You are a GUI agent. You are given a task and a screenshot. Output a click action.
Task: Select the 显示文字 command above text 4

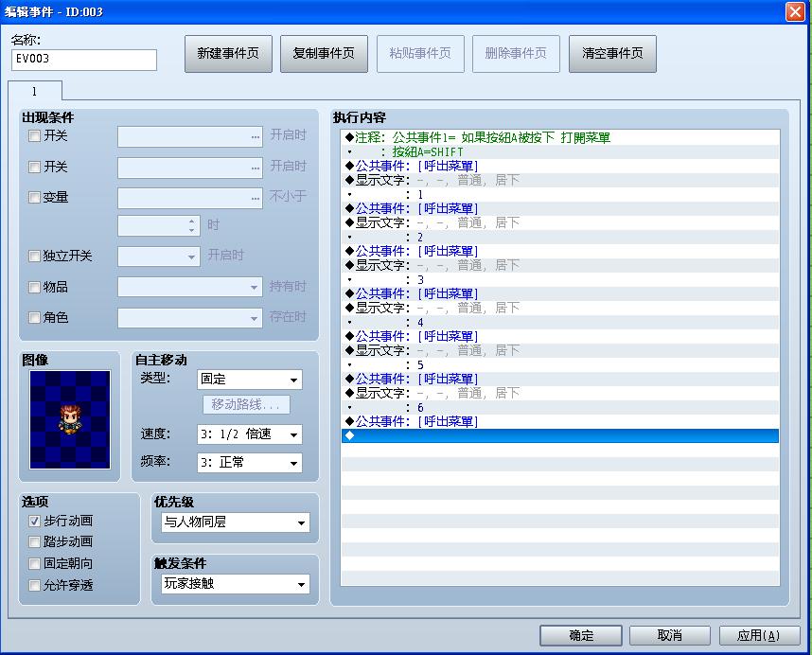[x=560, y=308]
